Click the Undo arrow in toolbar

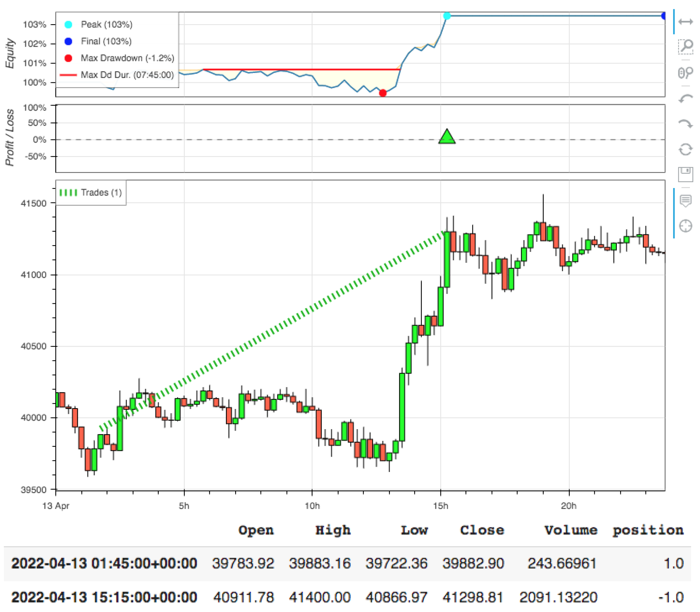point(685,99)
